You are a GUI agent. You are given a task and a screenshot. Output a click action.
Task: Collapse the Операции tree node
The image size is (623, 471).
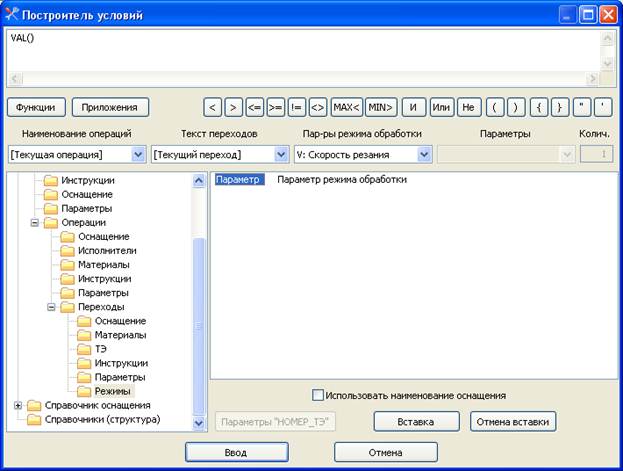point(35,223)
